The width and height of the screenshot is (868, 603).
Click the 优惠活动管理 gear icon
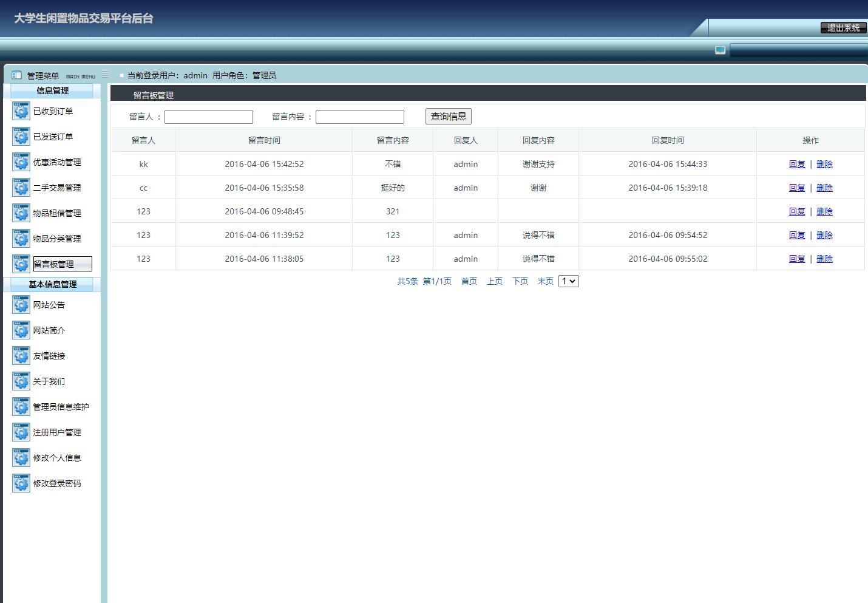(21, 162)
